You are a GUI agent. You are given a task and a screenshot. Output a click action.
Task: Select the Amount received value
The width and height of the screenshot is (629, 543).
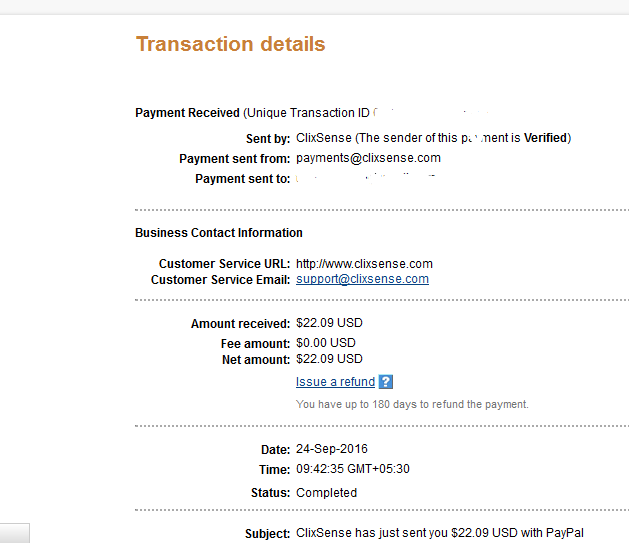click(329, 324)
